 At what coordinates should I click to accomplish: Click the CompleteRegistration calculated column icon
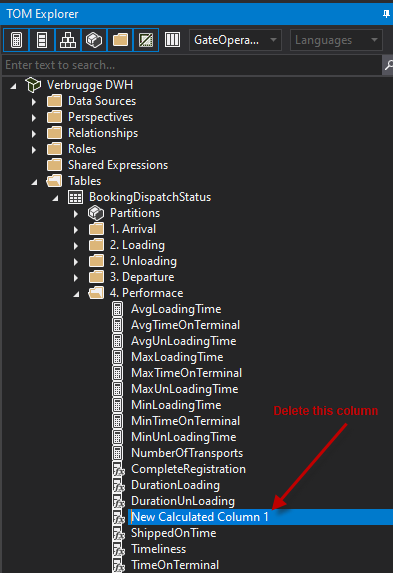pyautogui.click(x=118, y=470)
